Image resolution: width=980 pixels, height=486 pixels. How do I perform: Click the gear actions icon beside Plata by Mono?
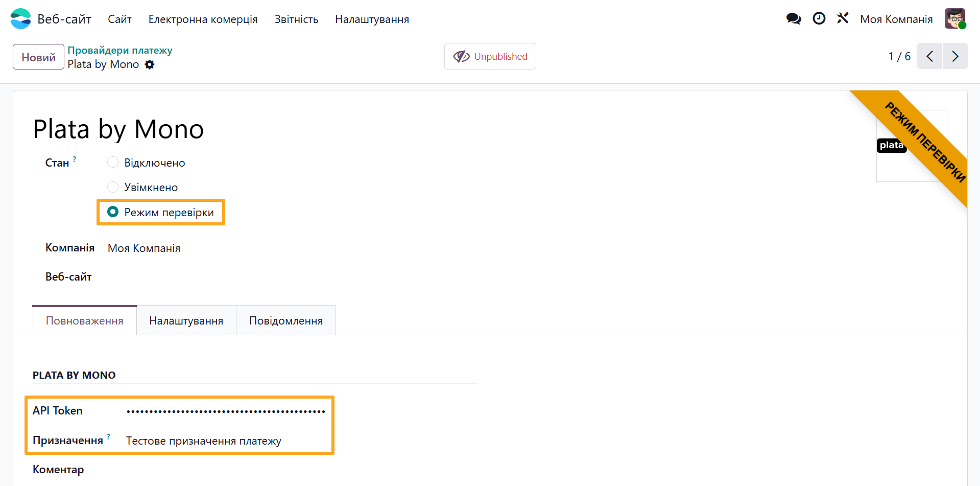click(150, 64)
